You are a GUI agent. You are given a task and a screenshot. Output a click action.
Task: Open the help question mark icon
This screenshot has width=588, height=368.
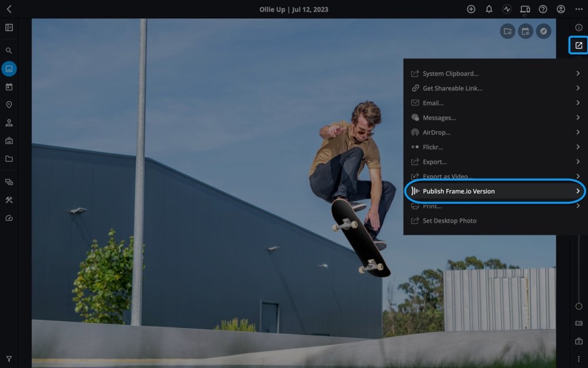point(543,9)
